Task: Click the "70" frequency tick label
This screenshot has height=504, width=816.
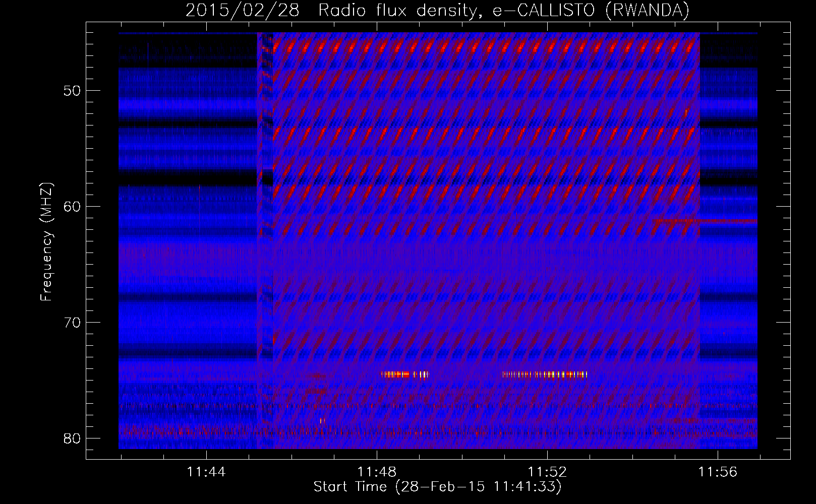Action: pyautogui.click(x=73, y=323)
